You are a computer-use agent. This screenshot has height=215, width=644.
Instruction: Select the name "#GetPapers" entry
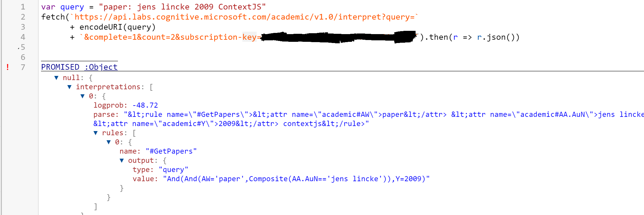click(x=158, y=151)
